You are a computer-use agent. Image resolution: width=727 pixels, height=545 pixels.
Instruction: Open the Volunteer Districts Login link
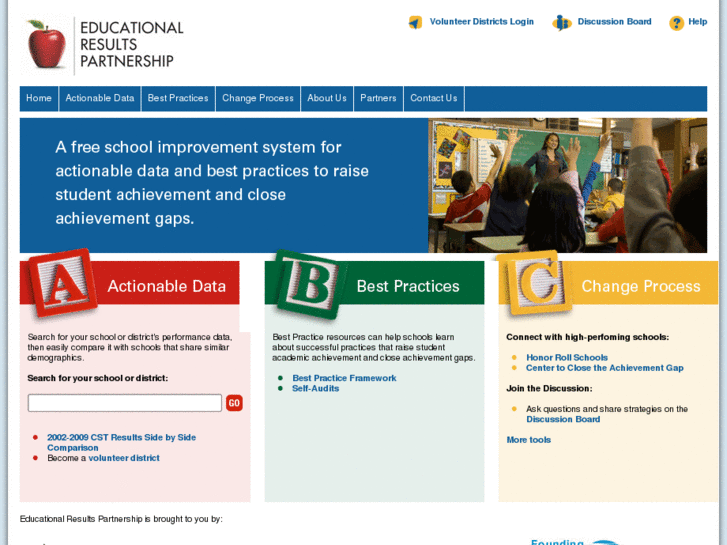pyautogui.click(x=482, y=22)
